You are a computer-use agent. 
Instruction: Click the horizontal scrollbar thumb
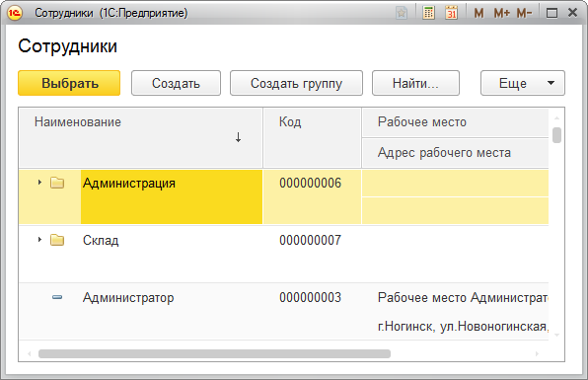tap(214, 353)
